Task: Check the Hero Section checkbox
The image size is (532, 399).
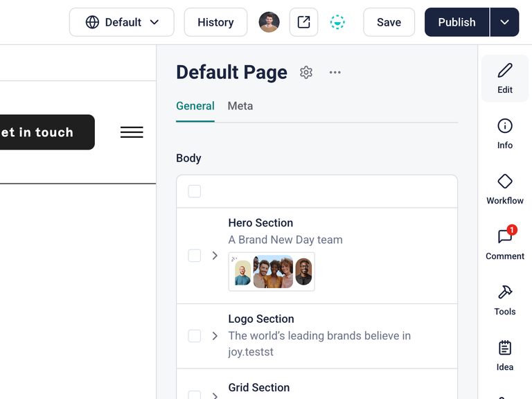Action: pyautogui.click(x=195, y=256)
